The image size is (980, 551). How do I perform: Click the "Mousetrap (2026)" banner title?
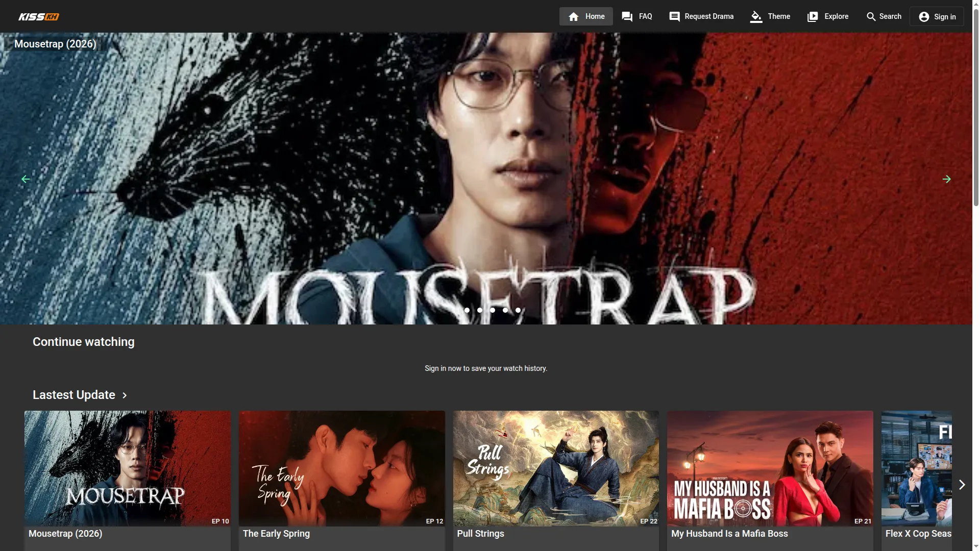tap(55, 44)
